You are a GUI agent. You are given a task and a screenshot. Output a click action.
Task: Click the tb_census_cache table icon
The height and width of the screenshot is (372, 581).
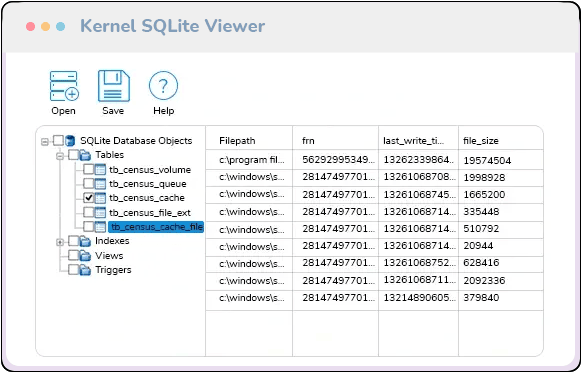click(x=100, y=198)
